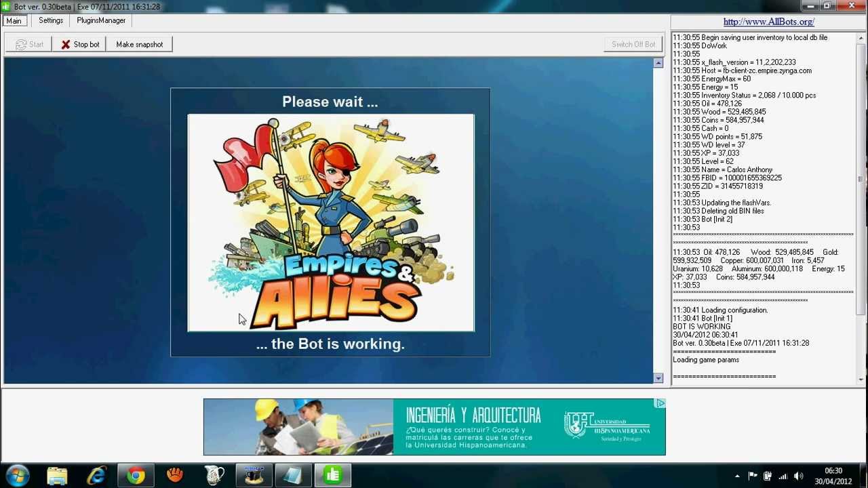This screenshot has height=488, width=868.
Task: Show hidden system tray icons
Action: [737, 476]
